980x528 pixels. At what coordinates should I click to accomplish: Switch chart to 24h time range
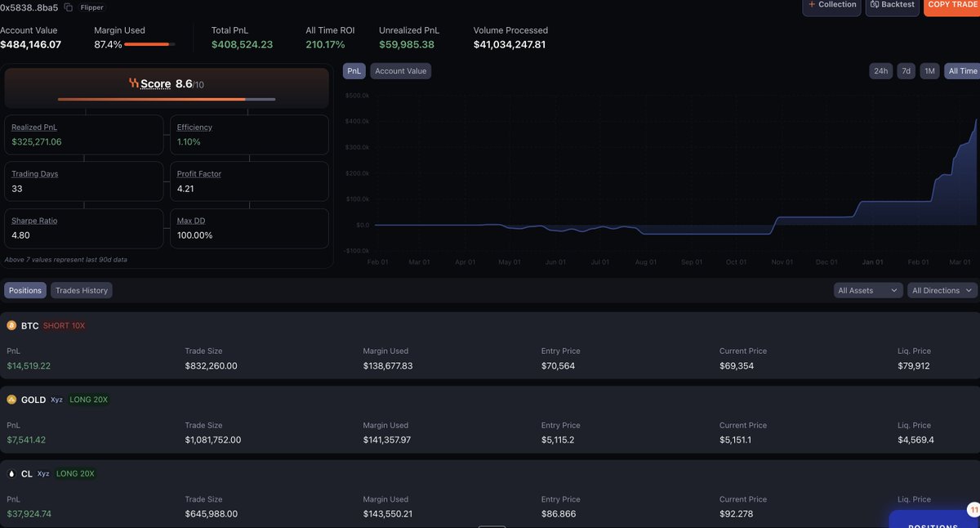click(880, 70)
